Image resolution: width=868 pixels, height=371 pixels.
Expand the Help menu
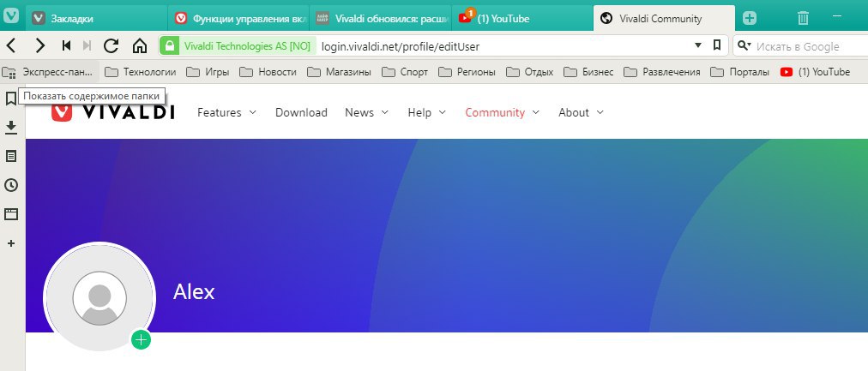426,112
